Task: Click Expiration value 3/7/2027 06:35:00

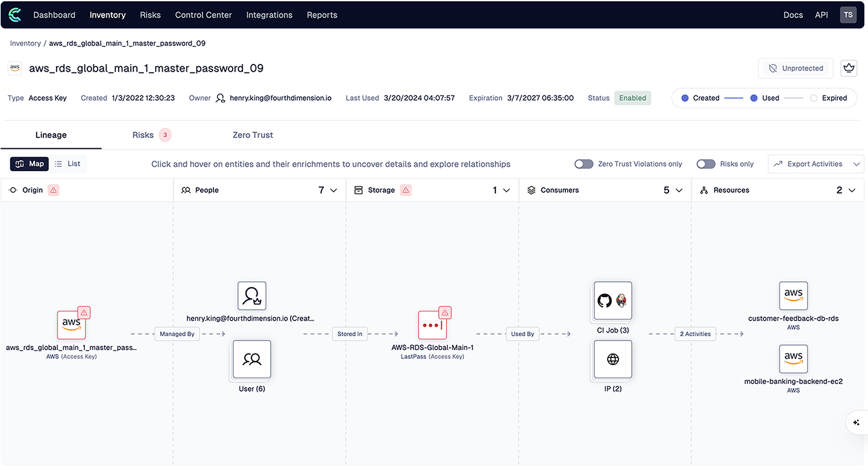Action: pos(540,98)
